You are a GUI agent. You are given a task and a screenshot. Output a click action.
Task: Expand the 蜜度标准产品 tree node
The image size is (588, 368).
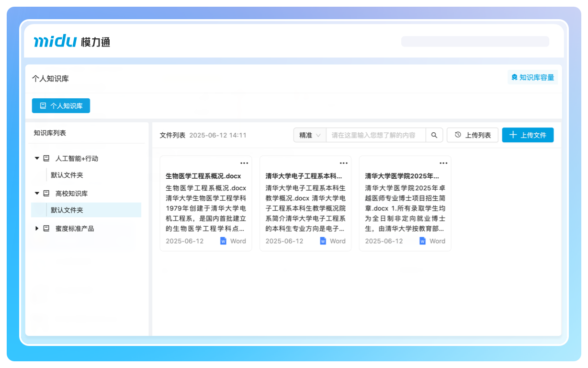coord(37,229)
